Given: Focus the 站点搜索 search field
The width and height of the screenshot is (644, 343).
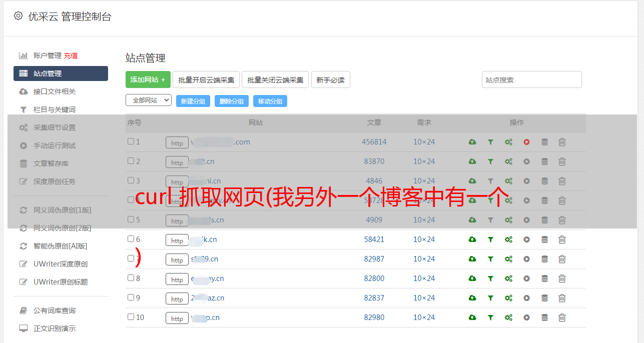Looking at the screenshot, I should [531, 79].
